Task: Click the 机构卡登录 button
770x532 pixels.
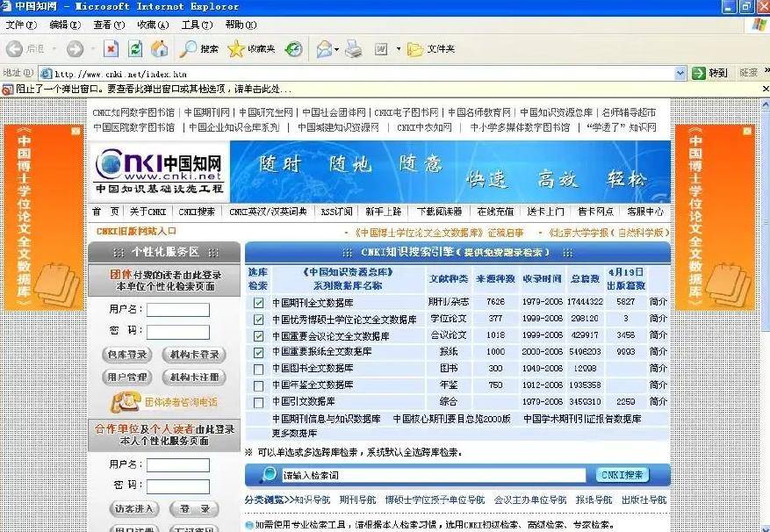Action: coord(194,354)
